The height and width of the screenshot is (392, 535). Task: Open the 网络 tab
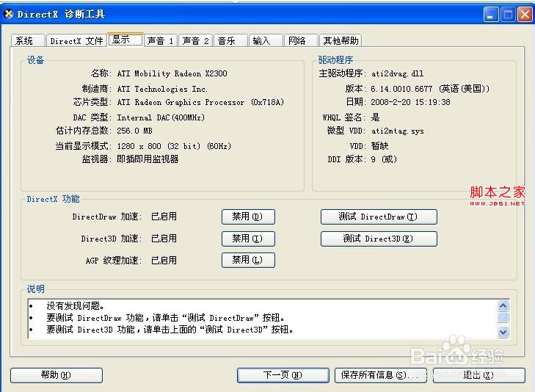point(301,40)
